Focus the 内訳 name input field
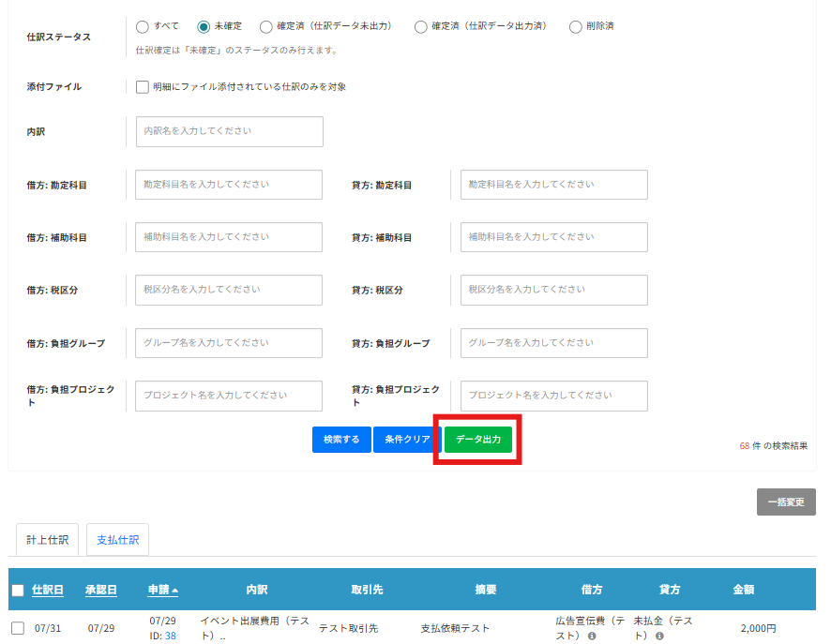This screenshot has height=644, width=831. [229, 131]
